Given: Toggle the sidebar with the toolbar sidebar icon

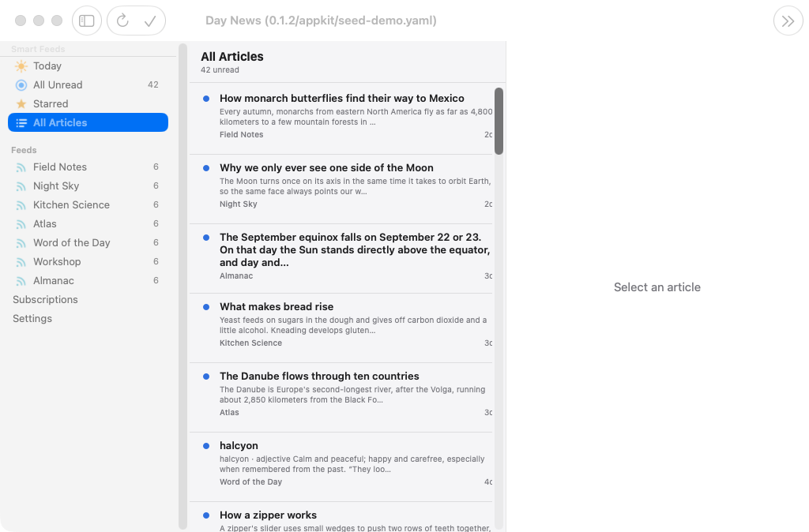Looking at the screenshot, I should coord(87,21).
